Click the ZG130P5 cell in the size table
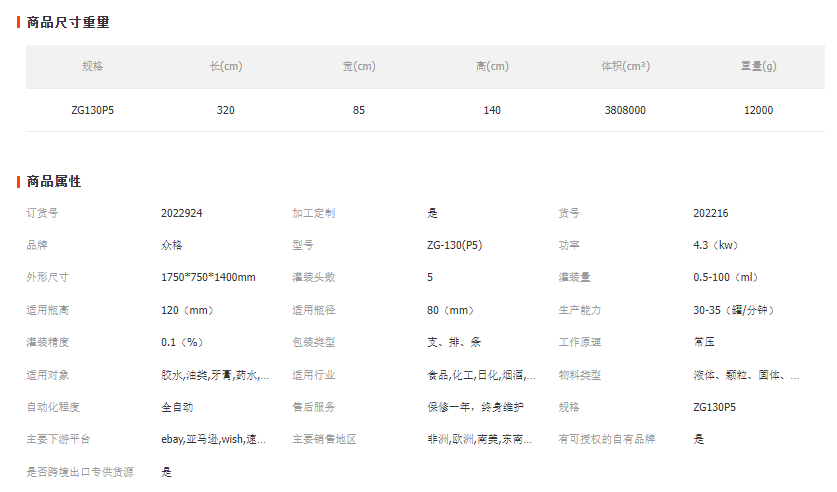Image resolution: width=837 pixels, height=492 pixels. (92, 110)
